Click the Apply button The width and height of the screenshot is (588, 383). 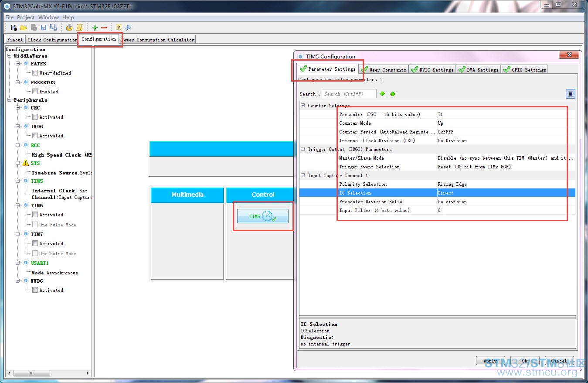click(490, 361)
